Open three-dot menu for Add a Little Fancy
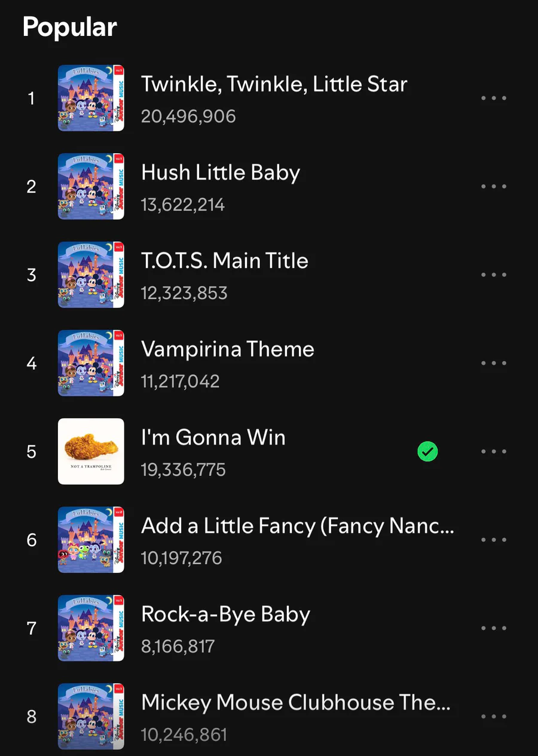The width and height of the screenshot is (538, 756). coord(494,540)
